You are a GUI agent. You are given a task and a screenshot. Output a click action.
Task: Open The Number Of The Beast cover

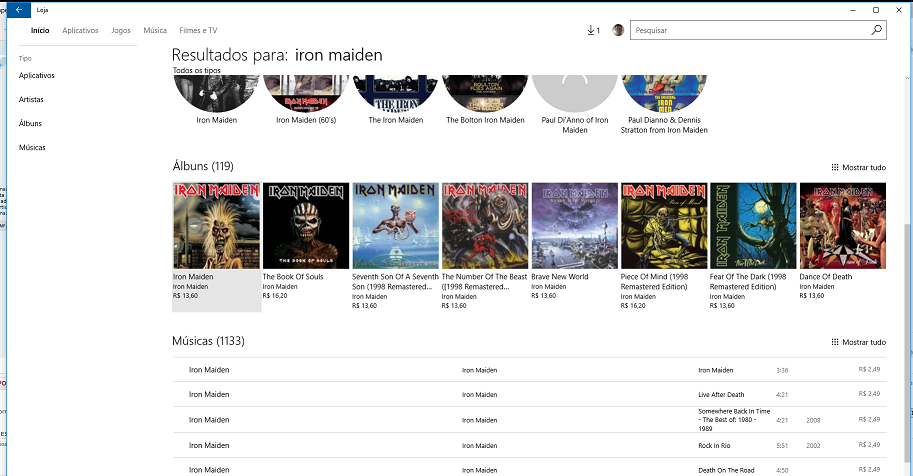485,225
